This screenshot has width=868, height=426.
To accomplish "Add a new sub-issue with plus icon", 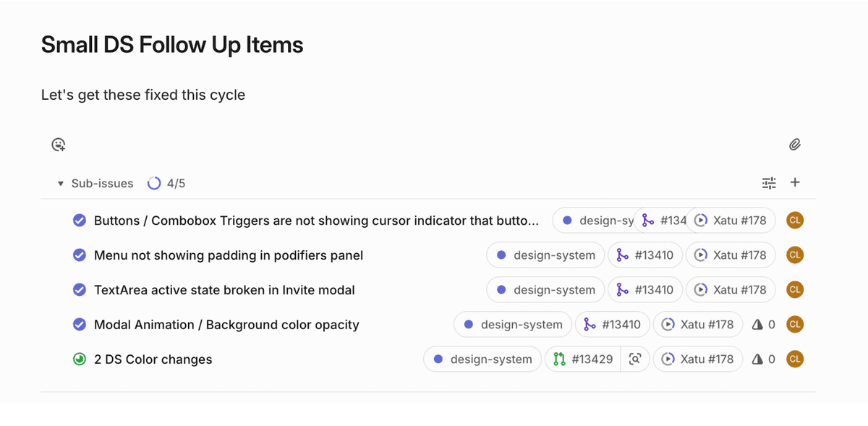I will 795,182.
